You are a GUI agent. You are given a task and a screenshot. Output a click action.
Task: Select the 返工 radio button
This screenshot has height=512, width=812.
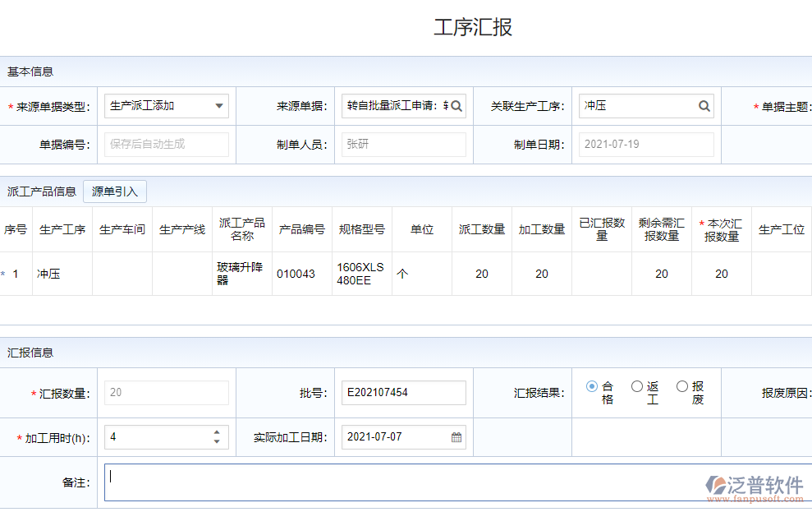coord(636,386)
